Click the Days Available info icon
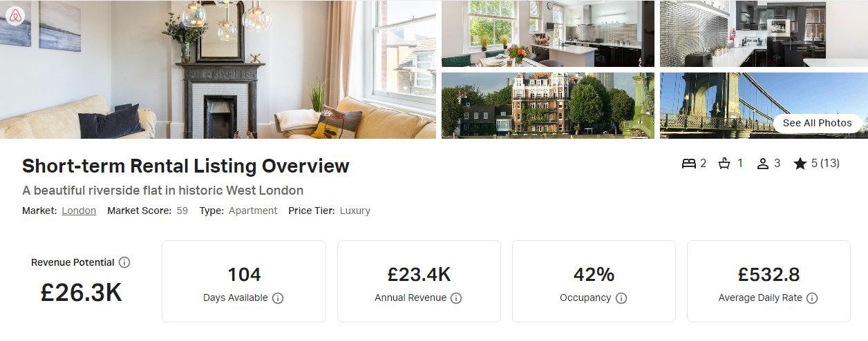Viewport: 868px width, 341px height. [278, 298]
